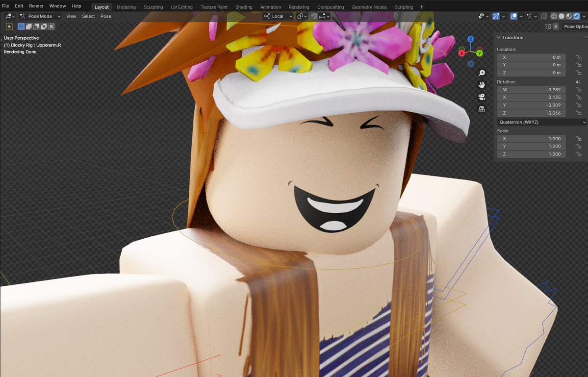Lock the Rotation Z value

[579, 113]
